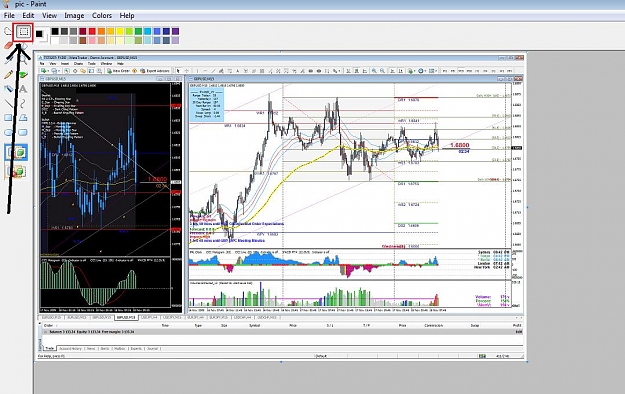Enable transparent selection option
This screenshot has height=394, width=625.
(x=16, y=171)
